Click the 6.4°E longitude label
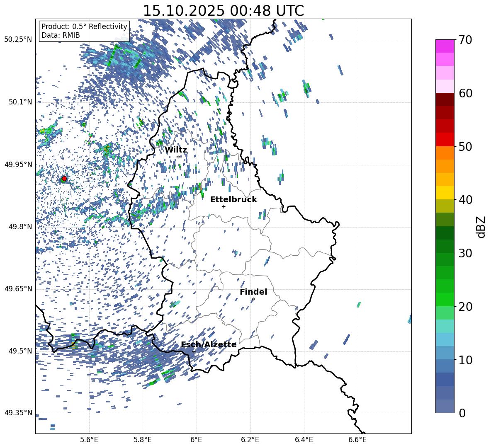The width and height of the screenshot is (491, 448). [x=304, y=440]
